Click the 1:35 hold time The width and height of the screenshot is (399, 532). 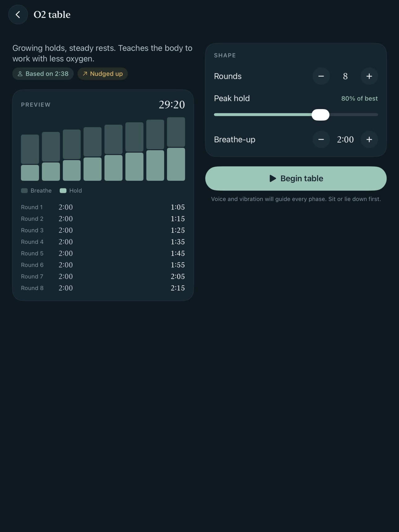(178, 242)
